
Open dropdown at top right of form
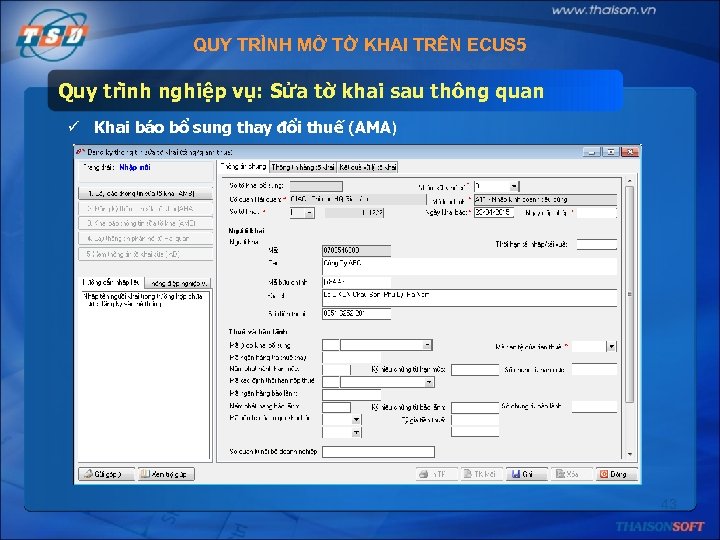[x=514, y=186]
